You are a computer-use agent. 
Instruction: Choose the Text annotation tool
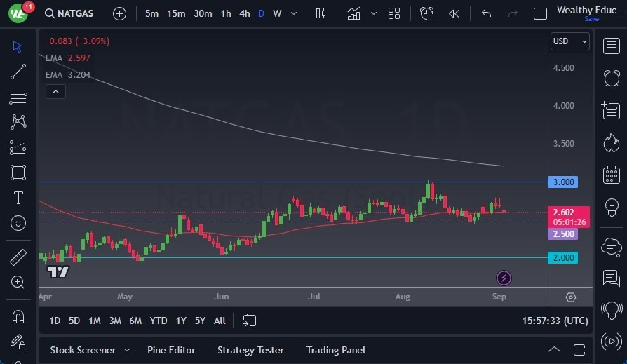pos(18,198)
